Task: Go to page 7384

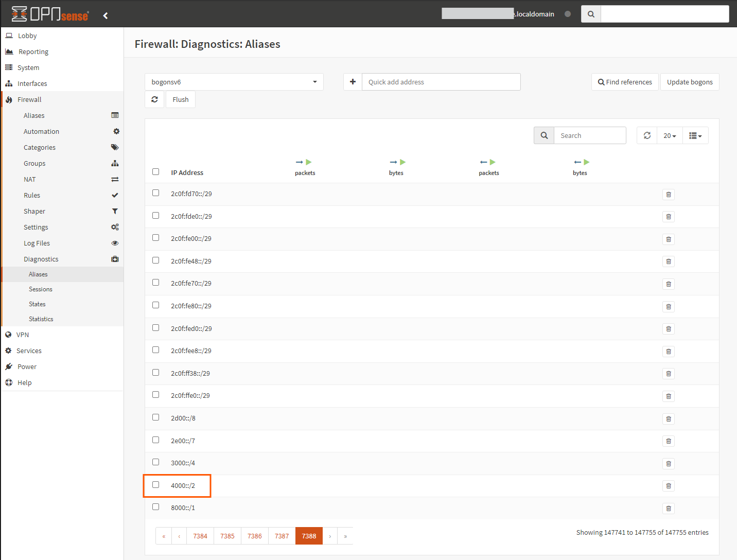Action: pyautogui.click(x=200, y=536)
